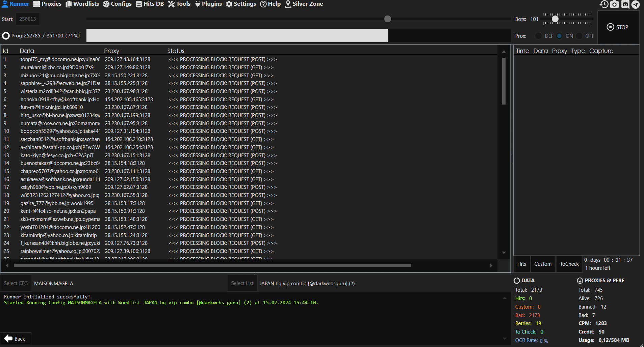Click the Usage 0,12/584 MB value

[x=614, y=340]
